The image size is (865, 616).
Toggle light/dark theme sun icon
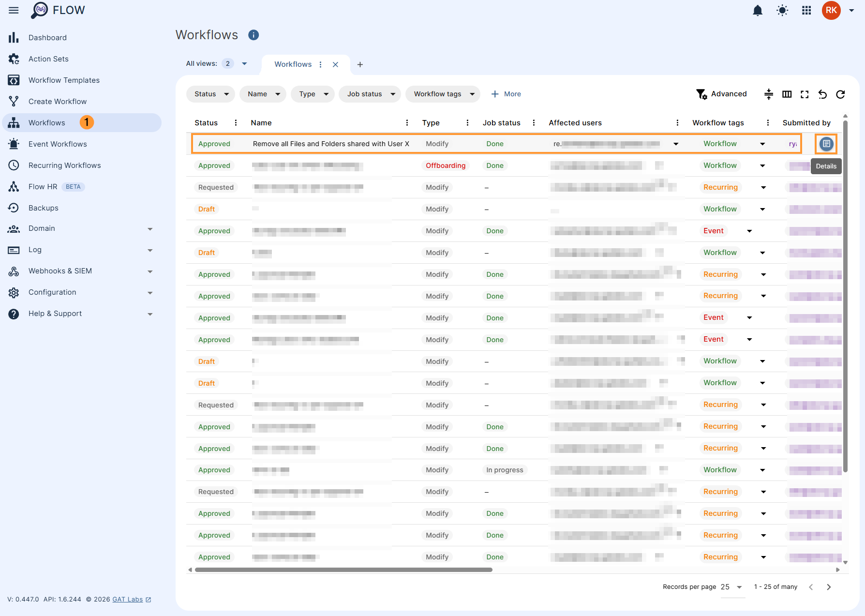(782, 10)
